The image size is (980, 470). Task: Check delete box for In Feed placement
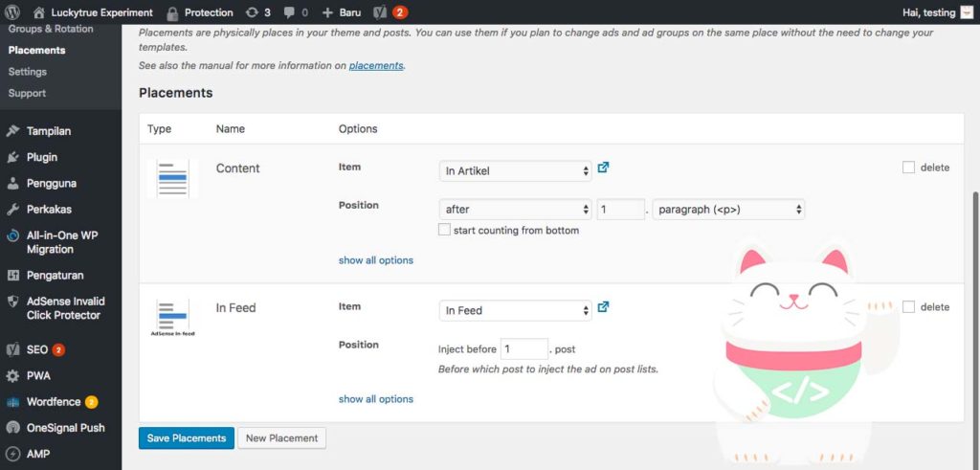coord(908,307)
